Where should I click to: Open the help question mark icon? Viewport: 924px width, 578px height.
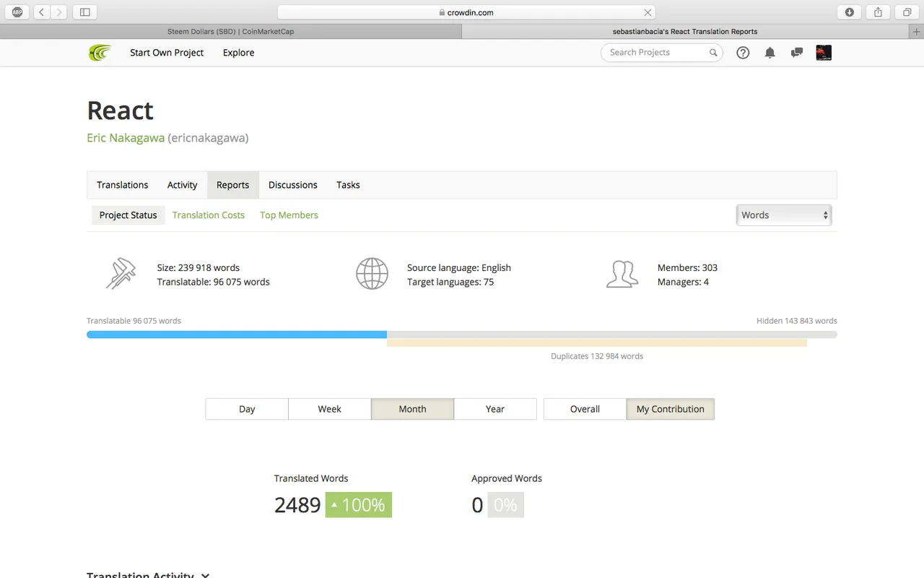coord(743,53)
